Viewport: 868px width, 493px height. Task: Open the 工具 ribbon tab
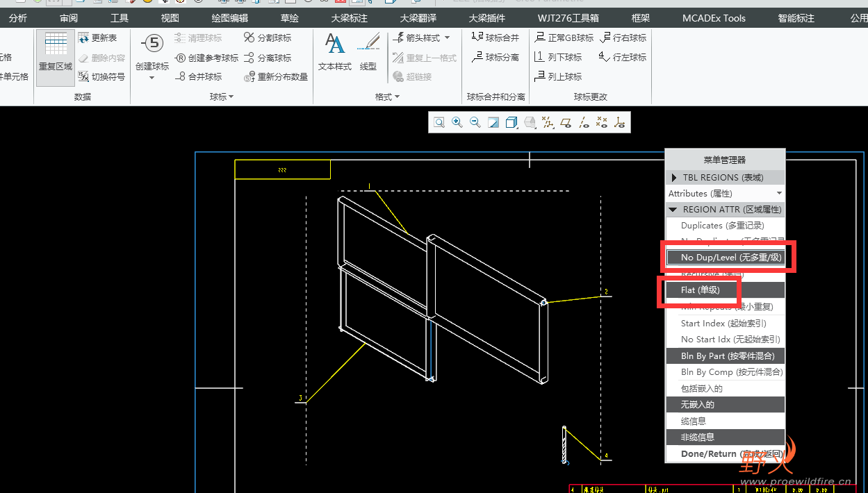[x=120, y=18]
